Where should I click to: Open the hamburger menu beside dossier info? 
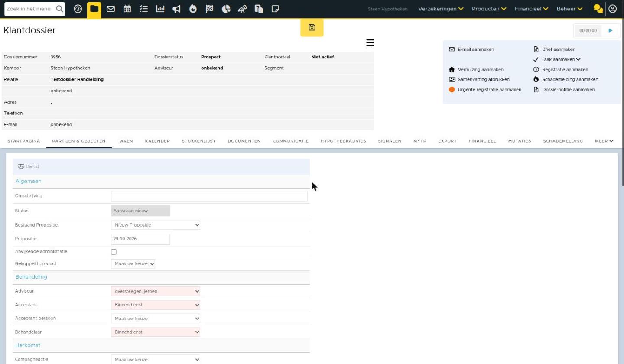pos(370,42)
